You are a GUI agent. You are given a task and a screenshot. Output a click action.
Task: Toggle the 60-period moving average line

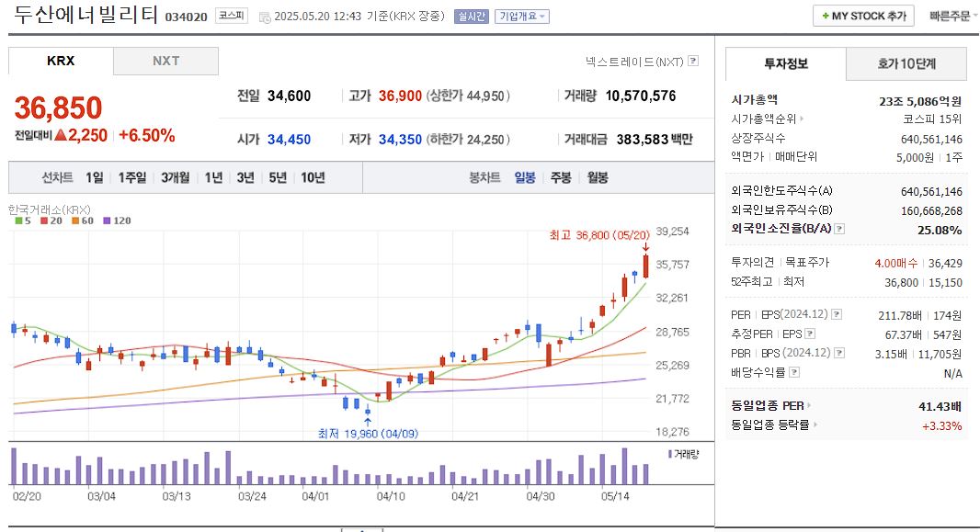83,221
